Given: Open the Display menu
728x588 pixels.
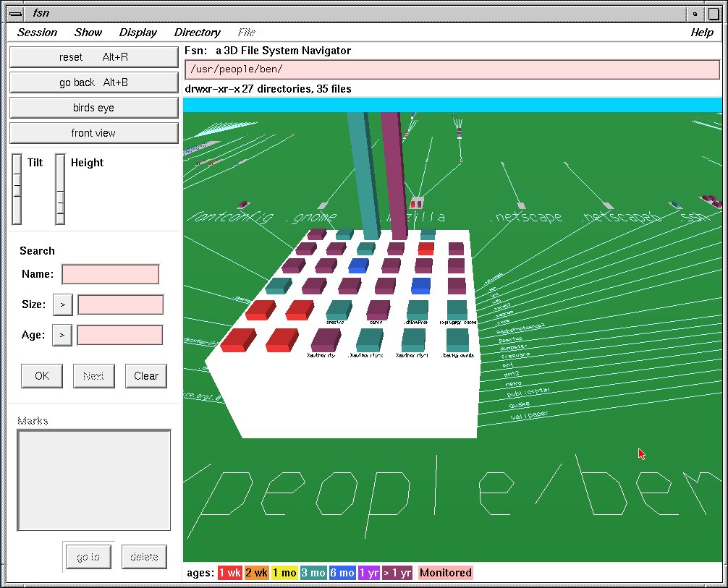Looking at the screenshot, I should point(138,33).
